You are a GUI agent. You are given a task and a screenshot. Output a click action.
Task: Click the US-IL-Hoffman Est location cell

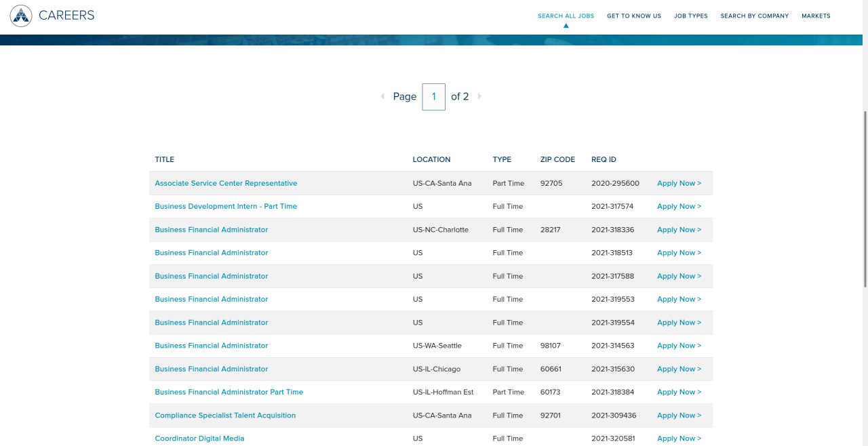click(443, 392)
